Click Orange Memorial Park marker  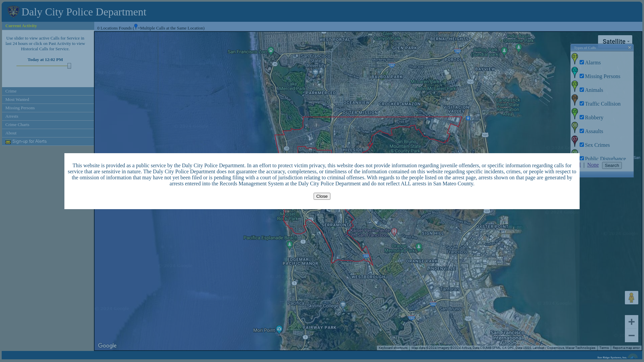pos(419,247)
